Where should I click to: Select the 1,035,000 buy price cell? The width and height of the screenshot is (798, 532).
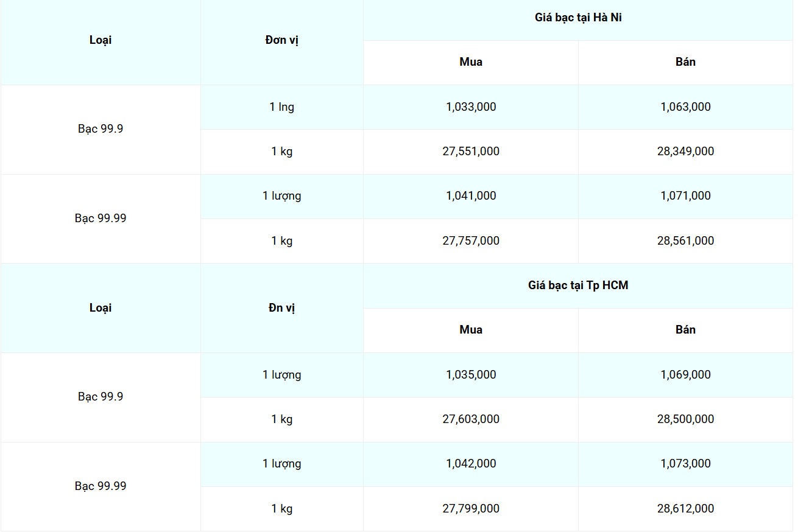tap(471, 375)
